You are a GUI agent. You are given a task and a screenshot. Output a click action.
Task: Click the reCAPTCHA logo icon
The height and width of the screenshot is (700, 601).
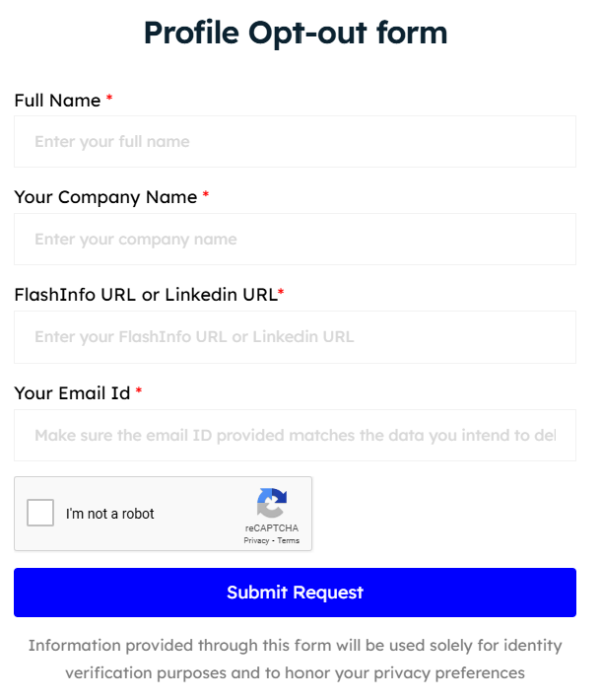click(272, 503)
